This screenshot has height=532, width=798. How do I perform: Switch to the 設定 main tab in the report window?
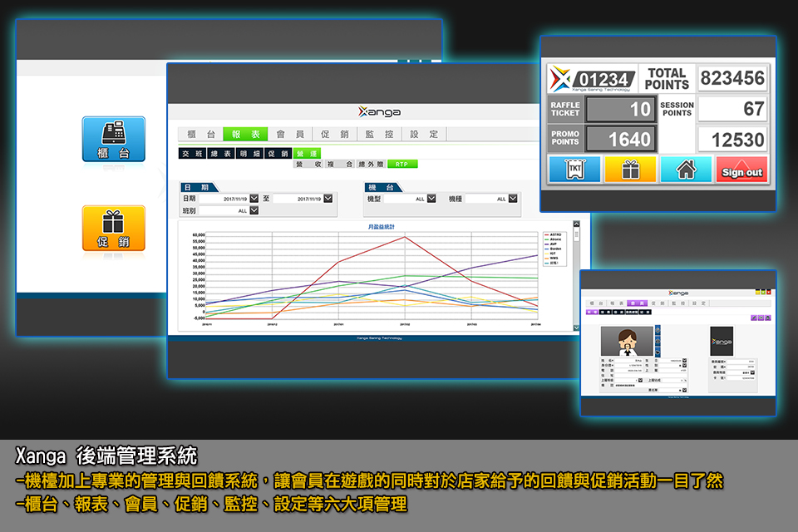tap(424, 134)
